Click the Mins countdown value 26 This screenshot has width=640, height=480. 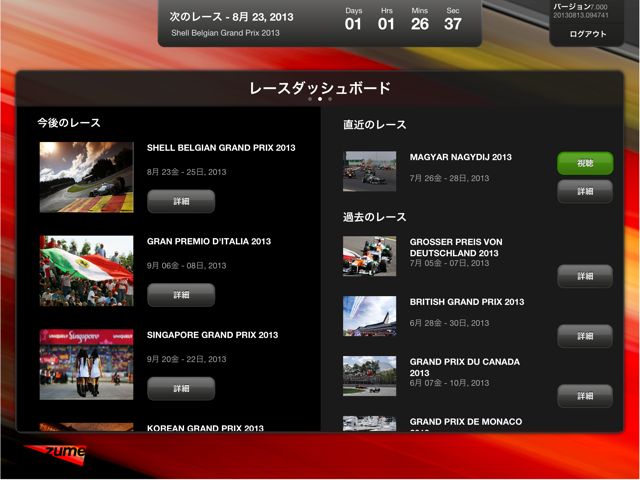(x=420, y=24)
